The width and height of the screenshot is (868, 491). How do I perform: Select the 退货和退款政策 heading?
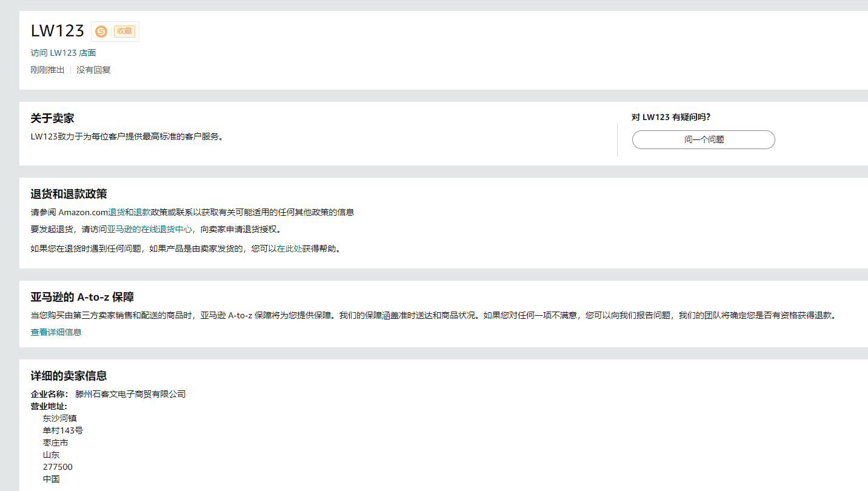(69, 194)
